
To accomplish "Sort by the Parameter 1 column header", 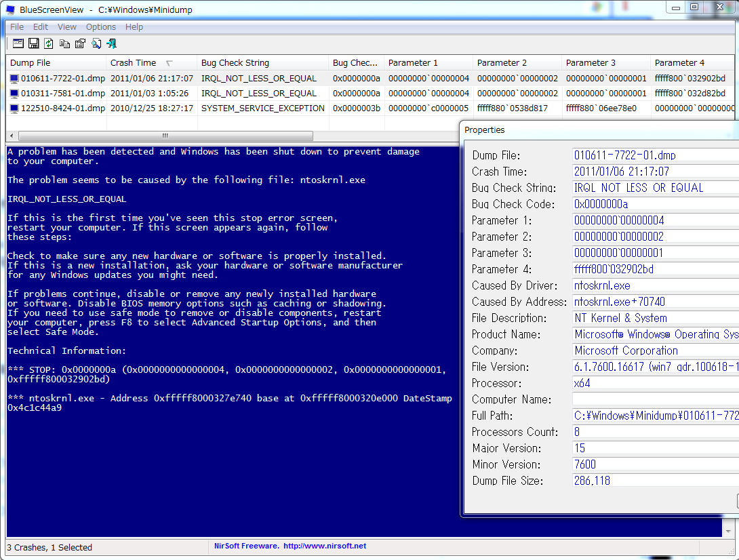I will click(x=428, y=62).
